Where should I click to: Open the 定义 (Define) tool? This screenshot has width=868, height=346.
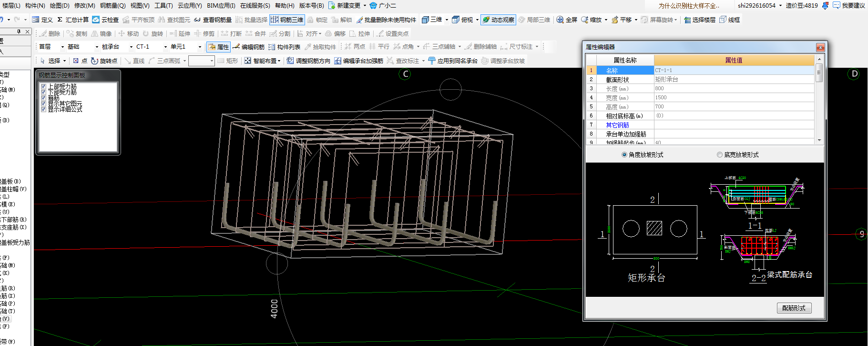pyautogui.click(x=42, y=20)
